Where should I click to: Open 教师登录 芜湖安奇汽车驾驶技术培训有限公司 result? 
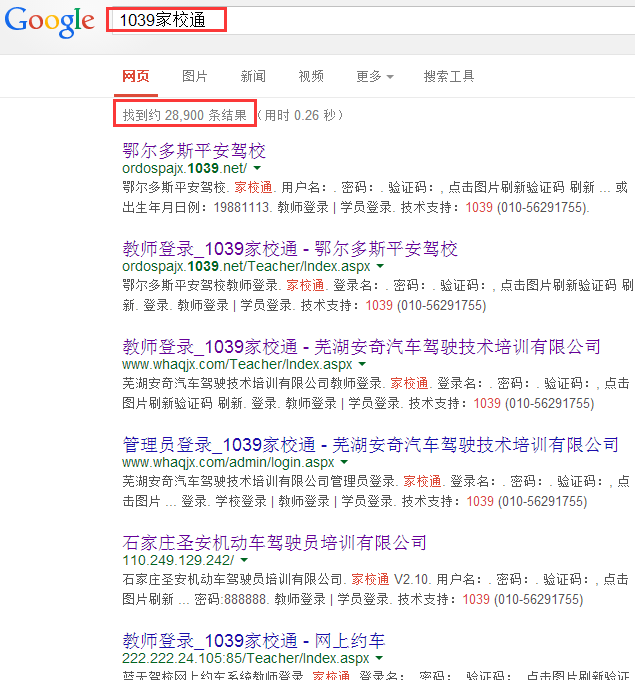point(361,347)
